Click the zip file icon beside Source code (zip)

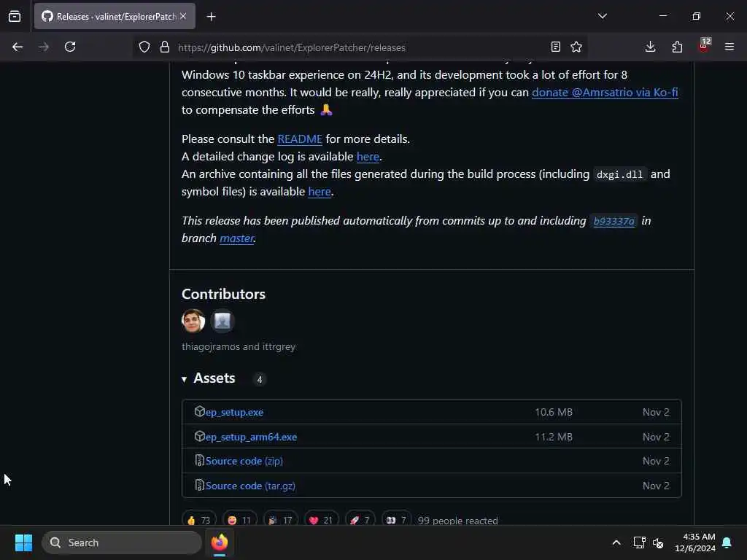pyautogui.click(x=200, y=461)
